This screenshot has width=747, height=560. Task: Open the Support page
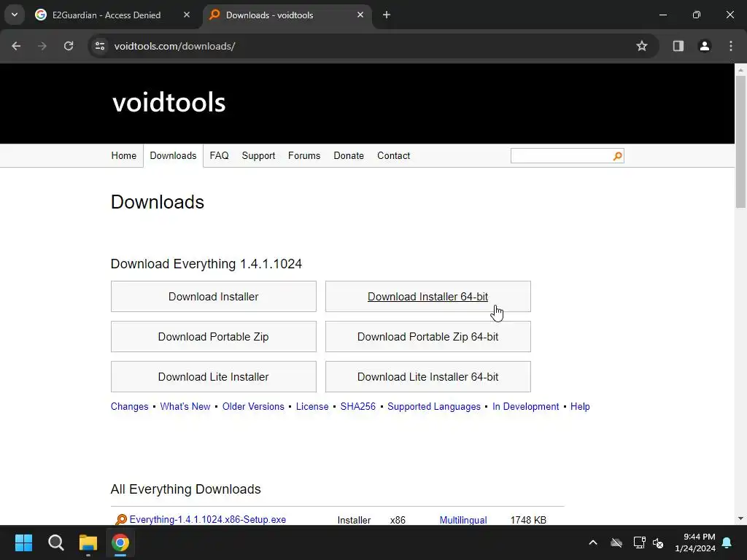[x=258, y=156]
